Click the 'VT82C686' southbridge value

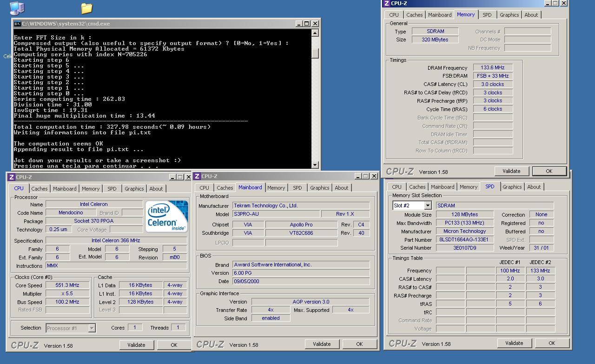(301, 233)
